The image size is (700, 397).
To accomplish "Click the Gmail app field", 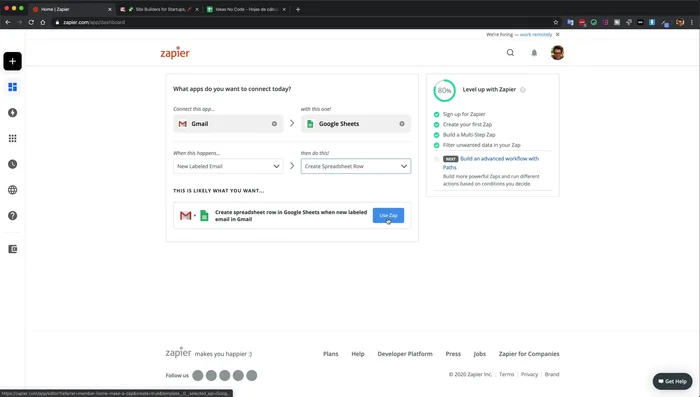I will point(228,124).
